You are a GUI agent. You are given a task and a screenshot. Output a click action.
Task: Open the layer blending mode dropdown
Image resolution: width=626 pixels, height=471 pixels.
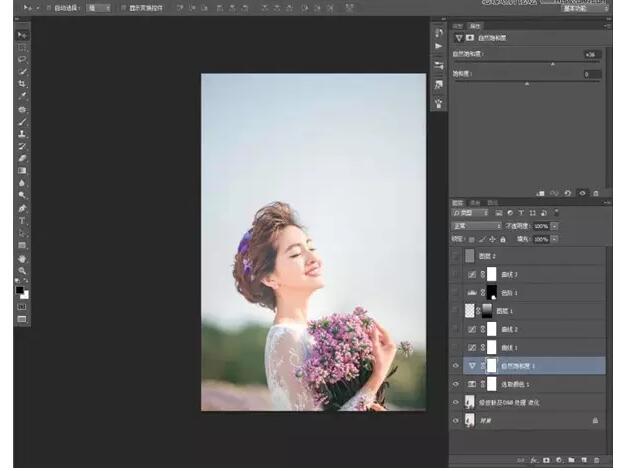tap(477, 226)
